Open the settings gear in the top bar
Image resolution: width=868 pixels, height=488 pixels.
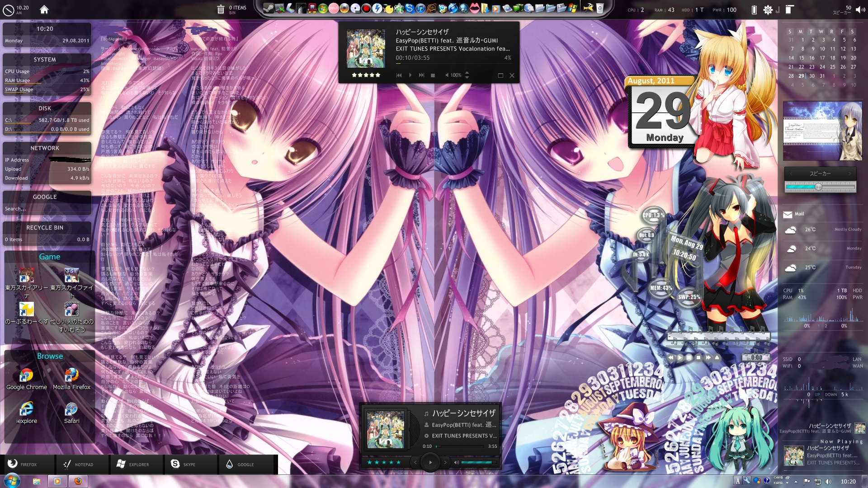pos(768,9)
